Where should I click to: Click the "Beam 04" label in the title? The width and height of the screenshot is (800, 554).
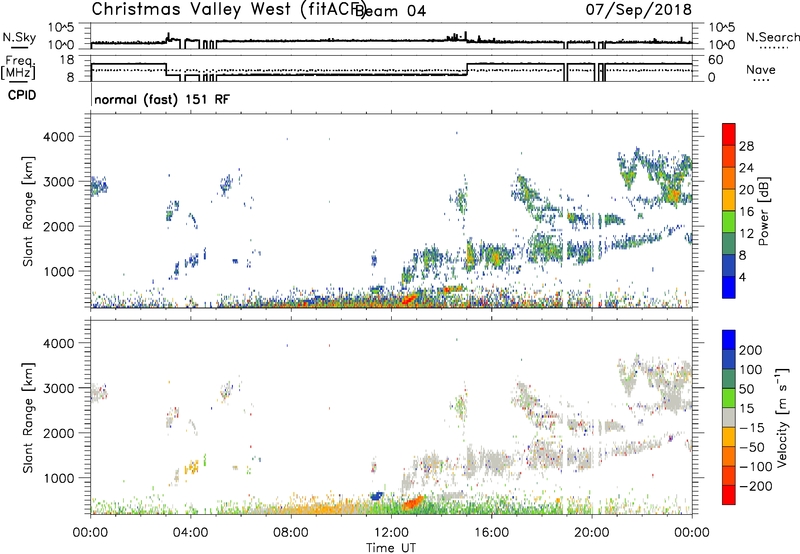(x=391, y=11)
